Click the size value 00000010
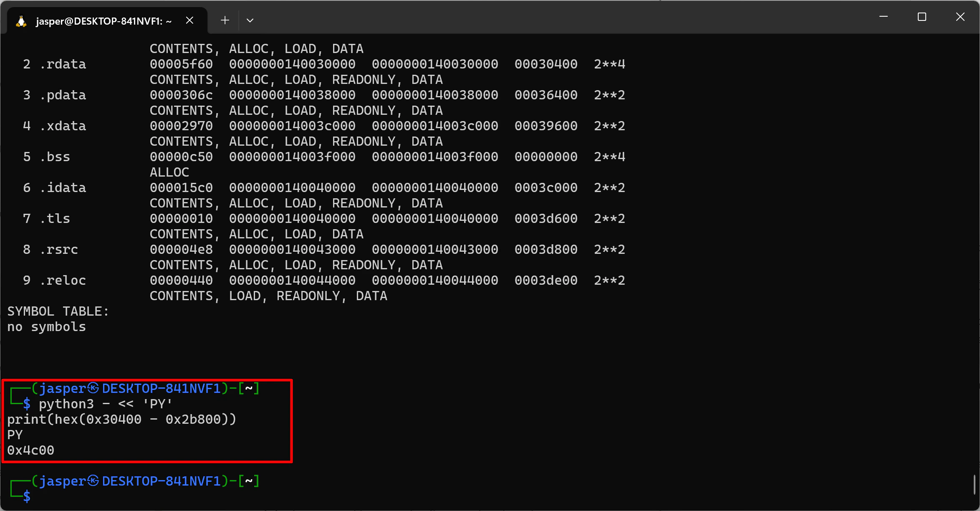This screenshot has height=511, width=980. click(182, 219)
